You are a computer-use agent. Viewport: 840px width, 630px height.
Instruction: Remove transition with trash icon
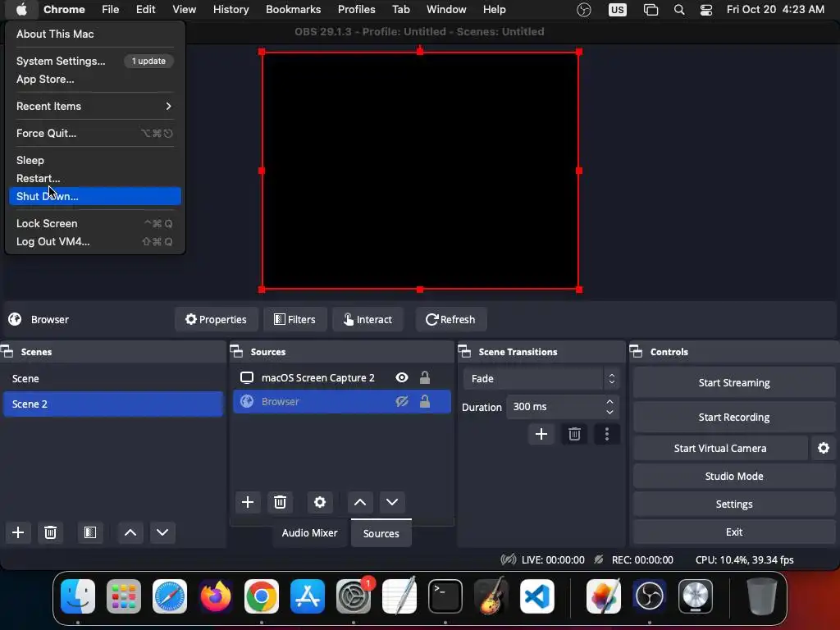click(574, 434)
